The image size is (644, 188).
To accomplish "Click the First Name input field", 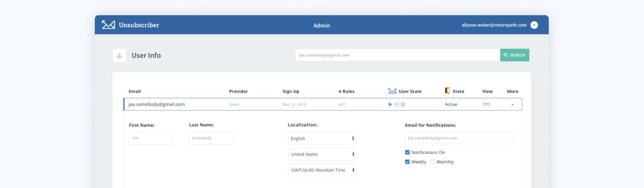I will (151, 138).
